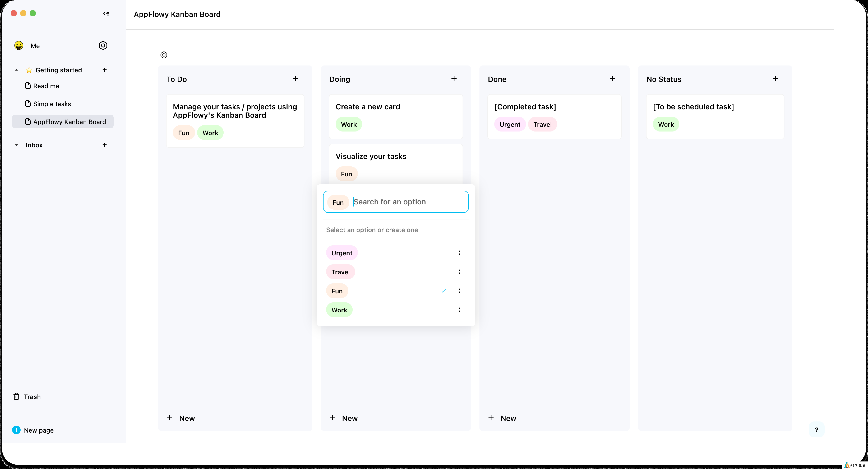Click Select an option or create one hint
This screenshot has width=868, height=469.
point(372,230)
